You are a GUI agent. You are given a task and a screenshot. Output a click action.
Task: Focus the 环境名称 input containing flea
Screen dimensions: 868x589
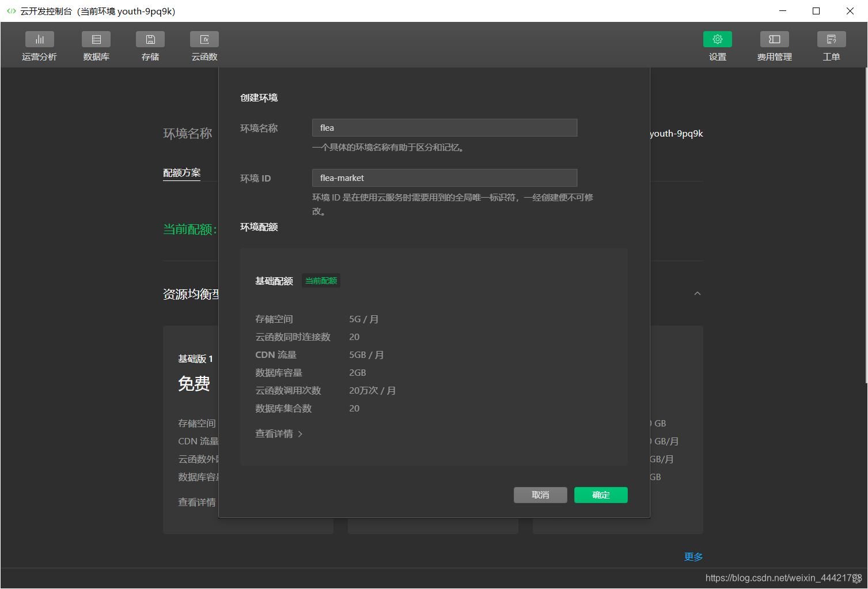coord(445,128)
